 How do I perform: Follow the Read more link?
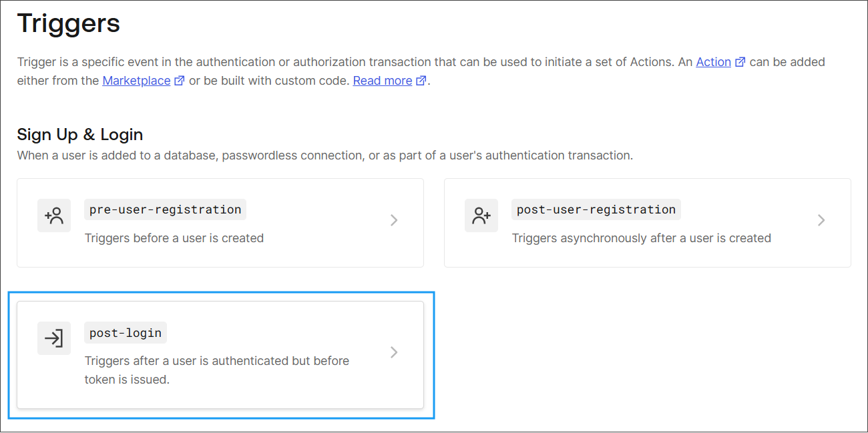pyautogui.click(x=383, y=81)
